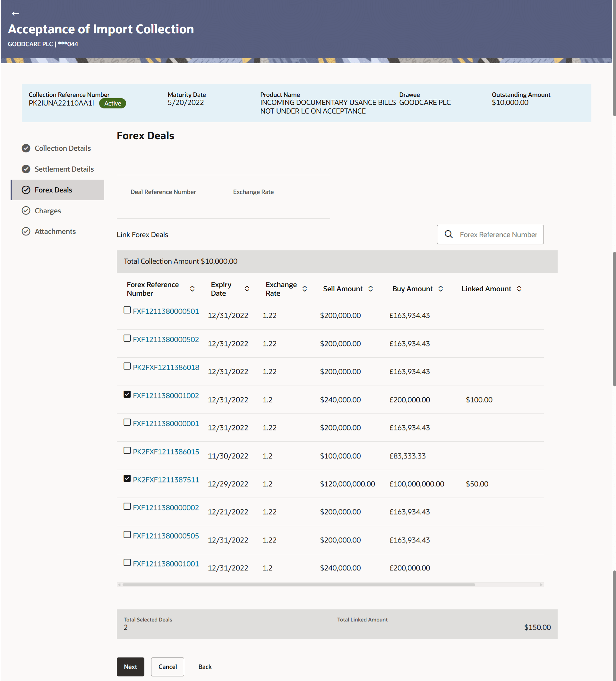616x681 pixels.
Task: Open the Forex Deals step
Action: (53, 190)
